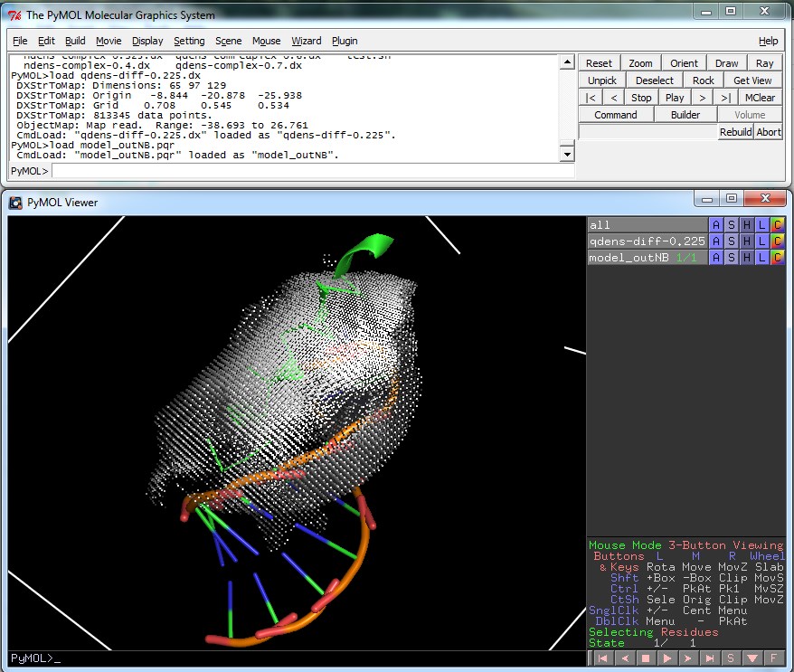
Task: Click the Reset button
Action: point(599,63)
